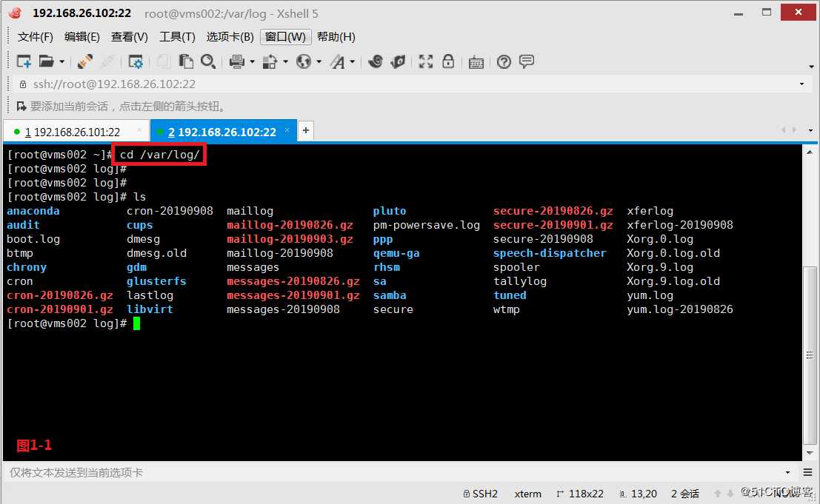Viewport: 820px width, 504px height.
Task: Open the 文件(F) menu
Action: (35, 36)
